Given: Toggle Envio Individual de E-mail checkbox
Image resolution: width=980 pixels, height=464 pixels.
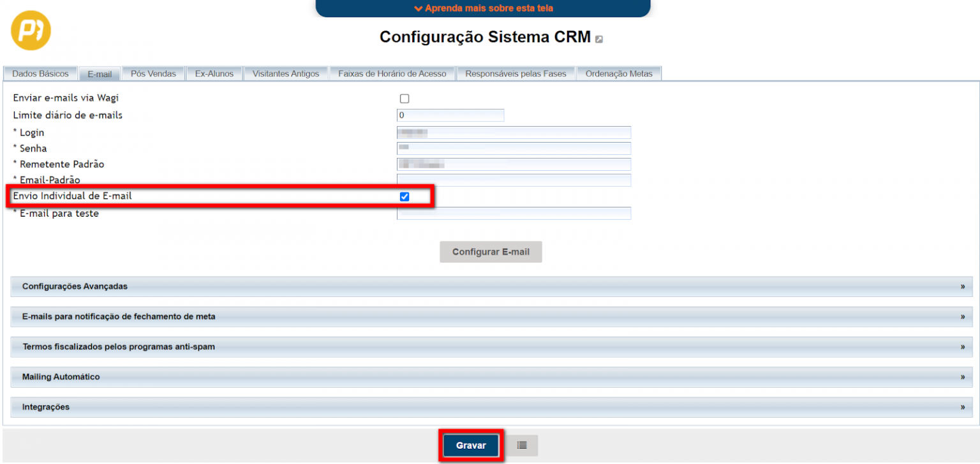Looking at the screenshot, I should tap(405, 197).
